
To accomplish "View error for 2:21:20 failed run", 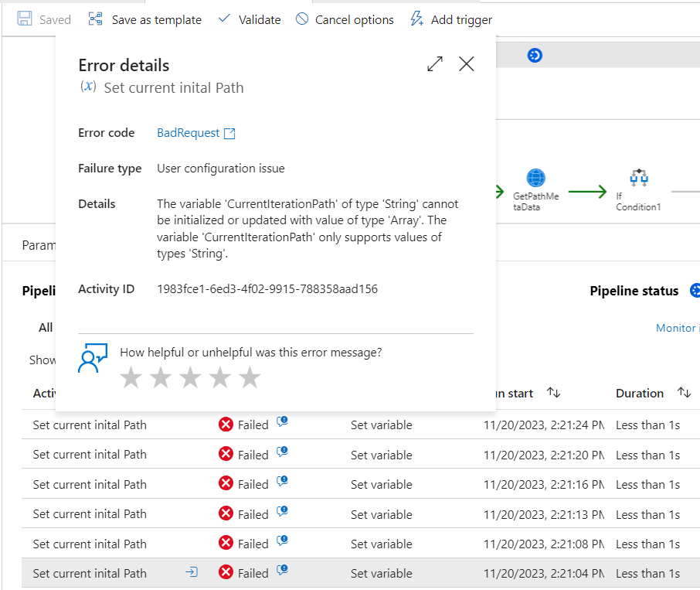I will [x=282, y=452].
